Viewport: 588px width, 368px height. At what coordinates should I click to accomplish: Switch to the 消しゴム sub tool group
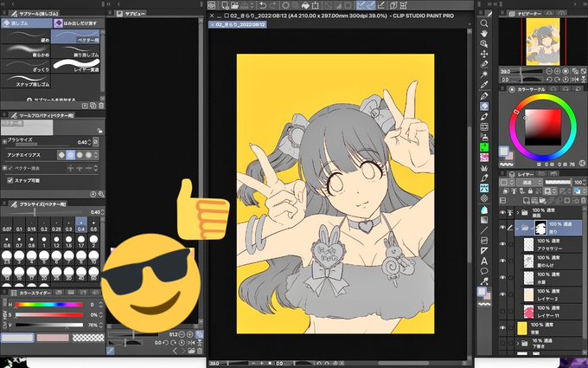pyautogui.click(x=26, y=23)
